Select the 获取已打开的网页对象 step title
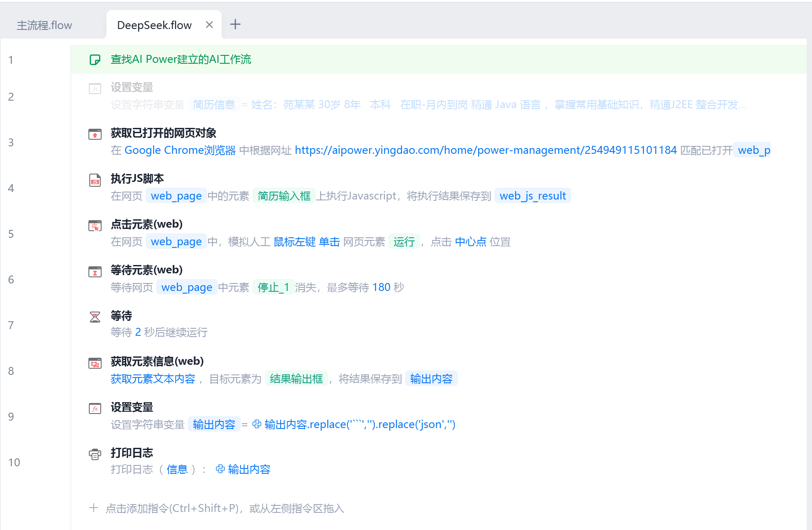812x530 pixels. pyautogui.click(x=164, y=133)
